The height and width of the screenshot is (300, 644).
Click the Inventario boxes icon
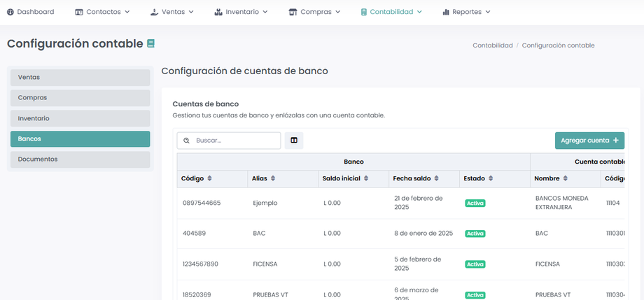click(218, 12)
